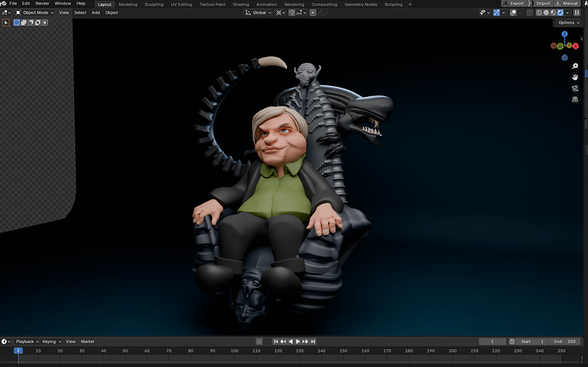Screen dimensions: 588x367
Task: Select the rendered viewport shading icon
Action: click(x=560, y=13)
